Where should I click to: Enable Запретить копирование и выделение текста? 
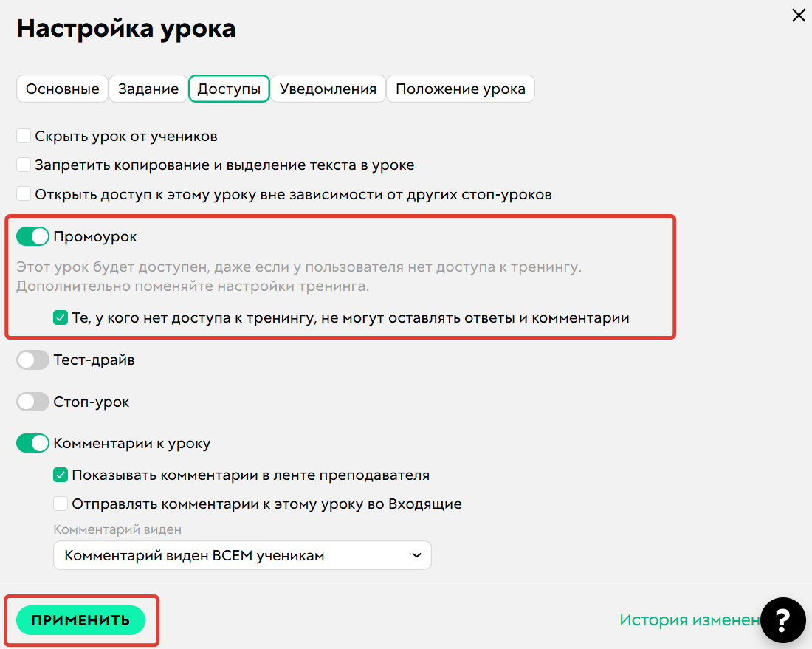pyautogui.click(x=23, y=164)
